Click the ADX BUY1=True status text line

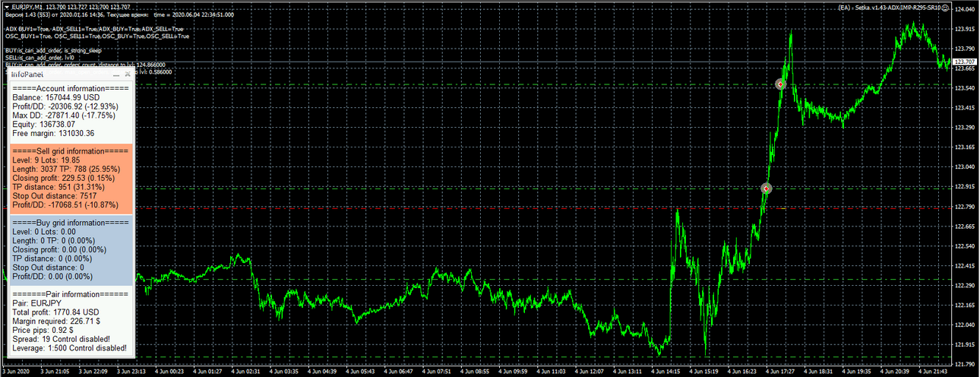click(x=94, y=29)
